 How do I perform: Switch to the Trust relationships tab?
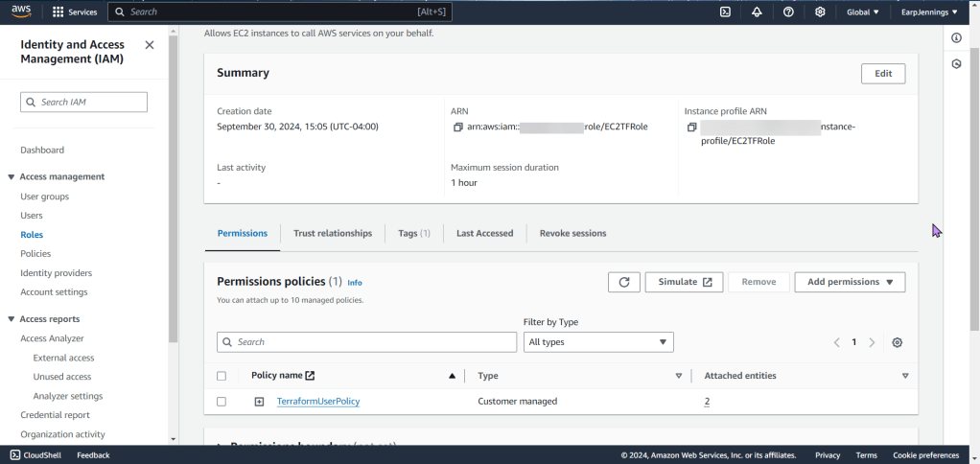point(333,233)
